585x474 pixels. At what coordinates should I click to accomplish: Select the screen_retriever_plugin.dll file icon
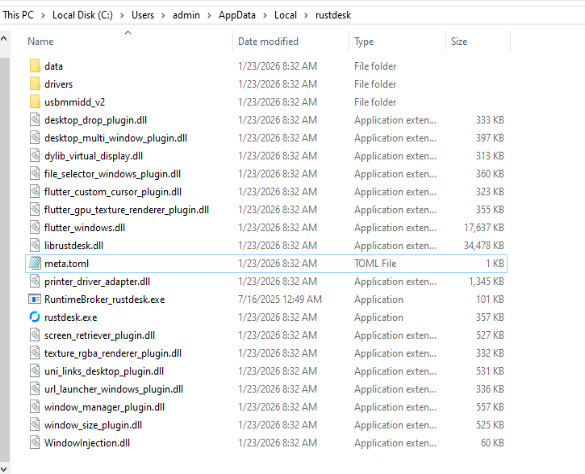tap(35, 335)
